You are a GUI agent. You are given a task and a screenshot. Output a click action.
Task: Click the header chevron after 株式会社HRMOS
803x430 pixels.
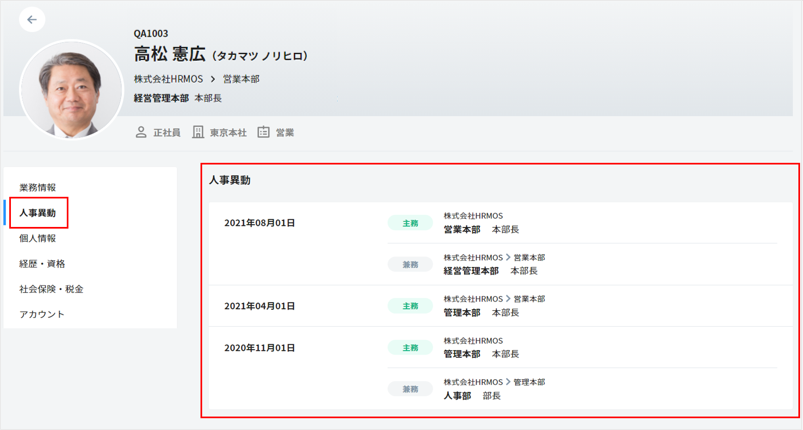(213, 79)
